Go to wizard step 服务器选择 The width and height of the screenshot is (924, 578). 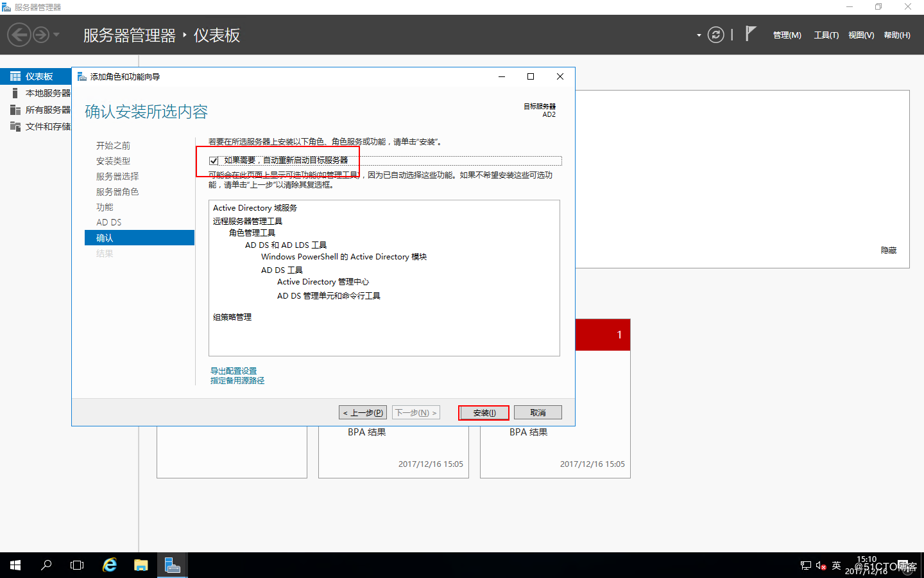click(x=117, y=177)
